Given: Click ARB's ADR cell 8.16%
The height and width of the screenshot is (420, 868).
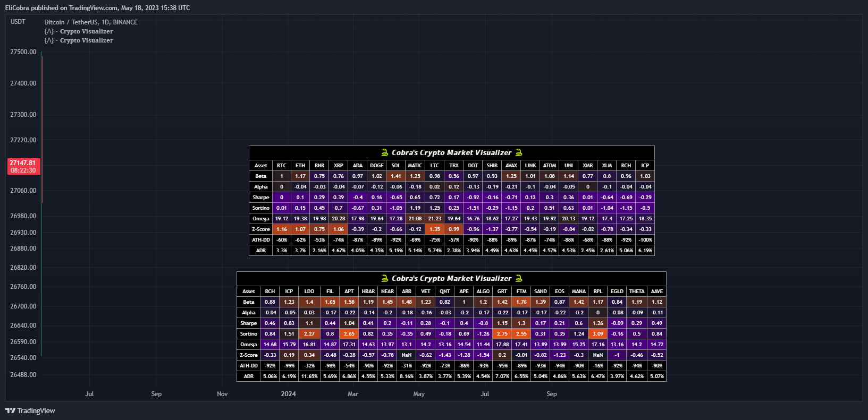Looking at the screenshot, I should click(x=407, y=376).
